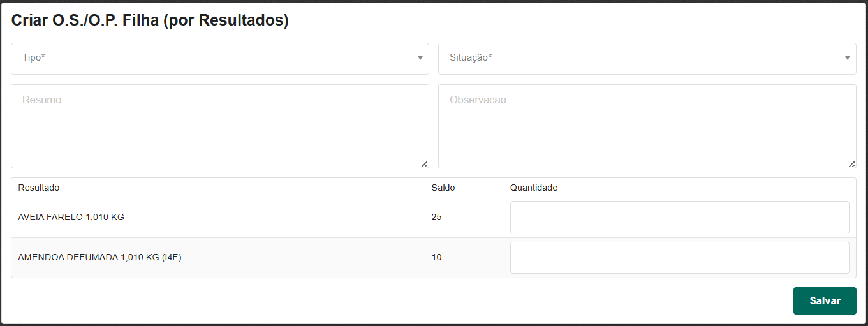
Task: Open the Situação dropdown
Action: tap(647, 58)
